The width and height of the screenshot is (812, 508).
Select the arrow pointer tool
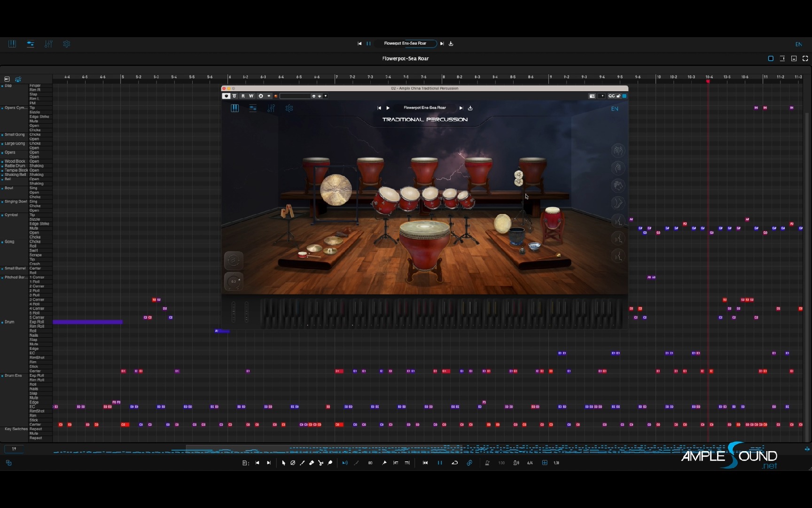point(283,463)
